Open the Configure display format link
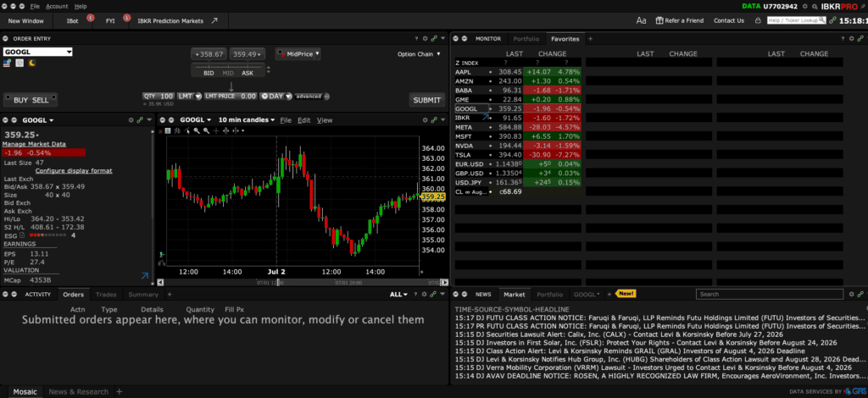This screenshot has width=868, height=398. pyautogui.click(x=74, y=171)
